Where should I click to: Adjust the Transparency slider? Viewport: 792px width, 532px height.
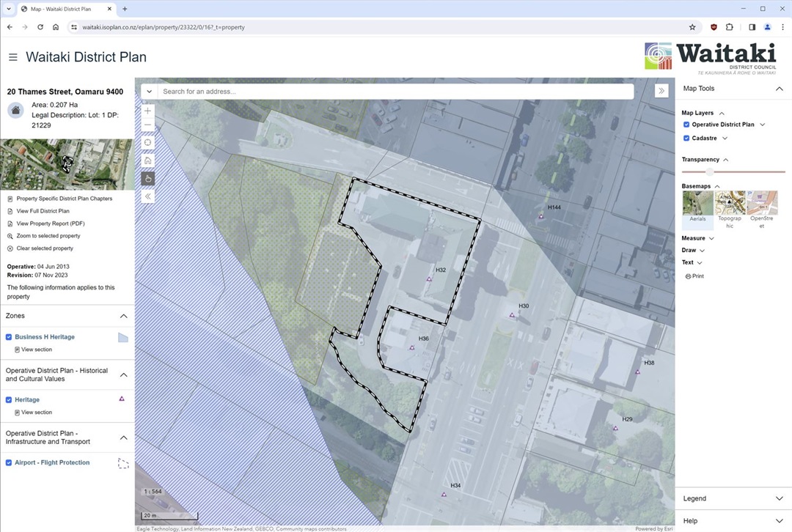point(709,171)
